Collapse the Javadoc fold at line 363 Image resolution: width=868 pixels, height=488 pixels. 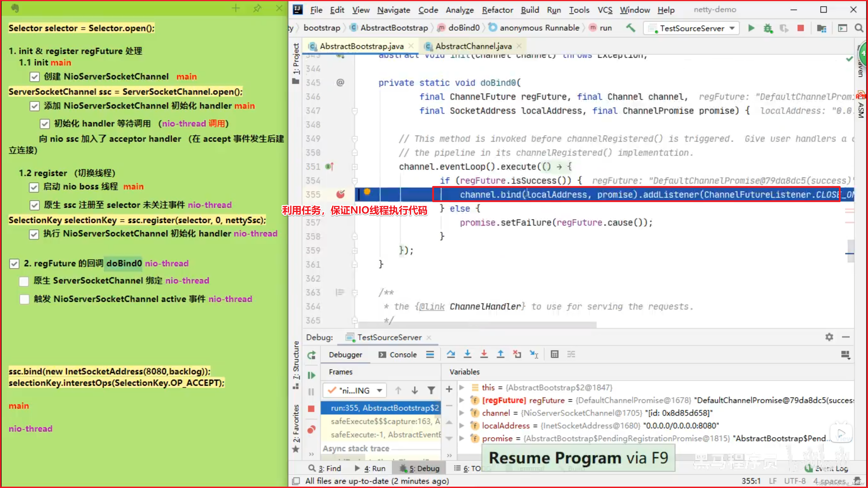tap(355, 292)
